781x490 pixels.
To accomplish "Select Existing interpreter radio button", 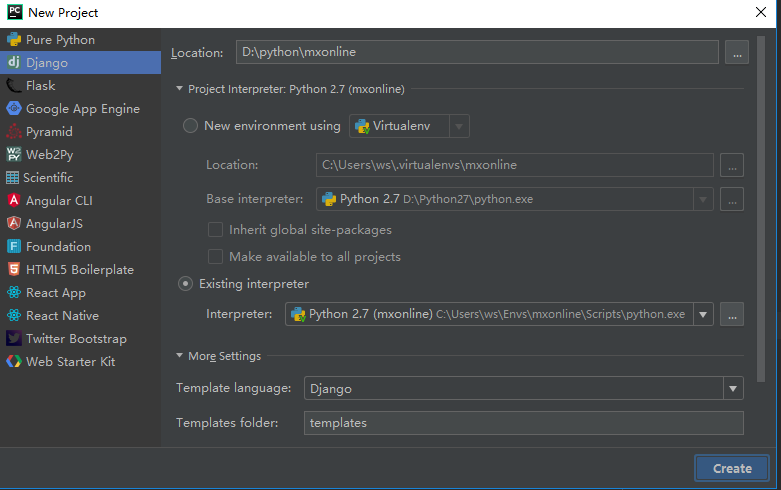I will [x=185, y=284].
